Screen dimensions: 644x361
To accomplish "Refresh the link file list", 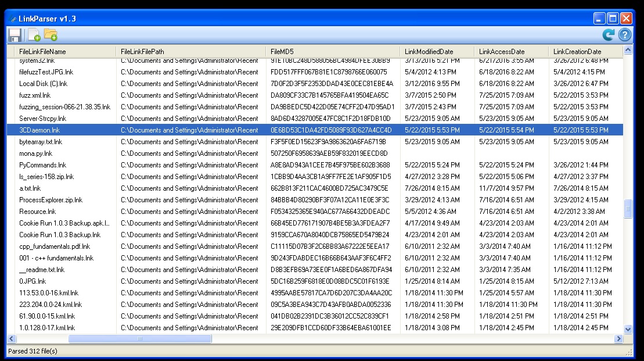I will [x=607, y=35].
